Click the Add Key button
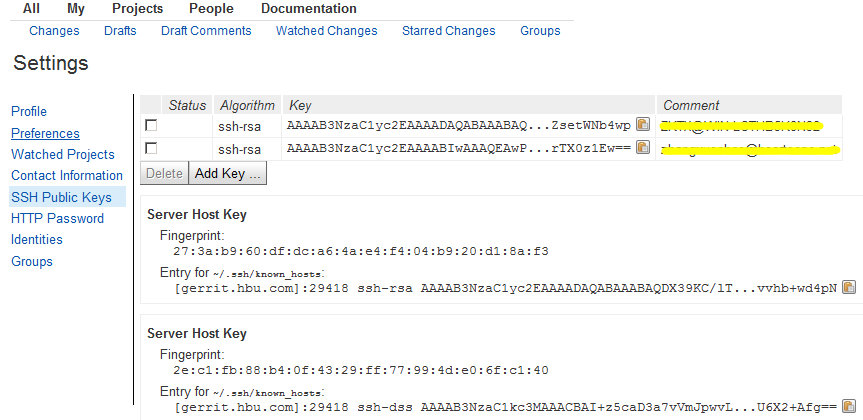Viewport: 863px width, 420px height. 227,173
